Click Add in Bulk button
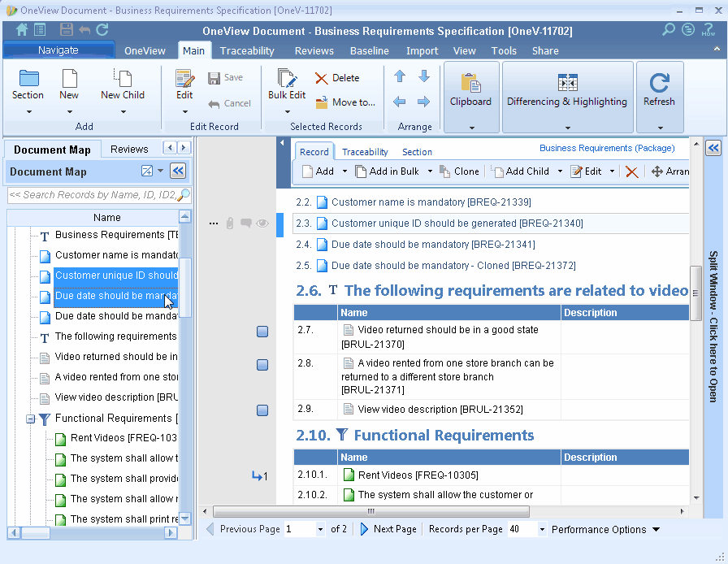728x564 pixels. click(388, 171)
